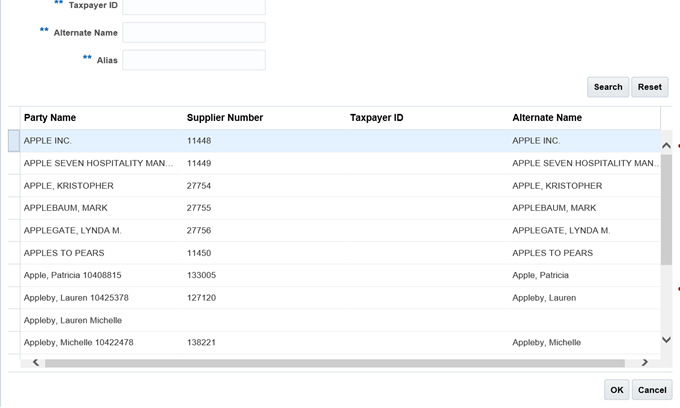Type in the Taxpayer ID field
This screenshot has height=408, width=680.
coord(193,6)
